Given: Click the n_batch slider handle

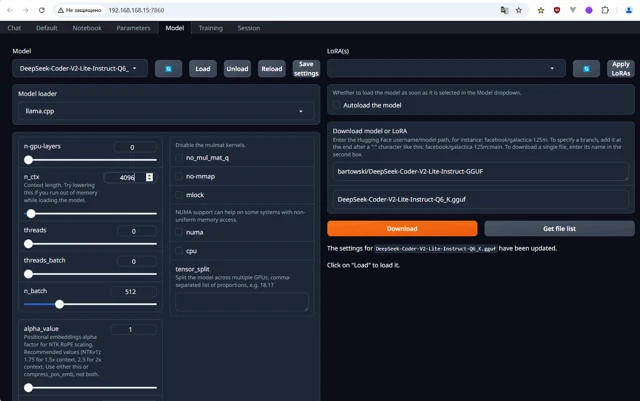Looking at the screenshot, I should (59, 304).
